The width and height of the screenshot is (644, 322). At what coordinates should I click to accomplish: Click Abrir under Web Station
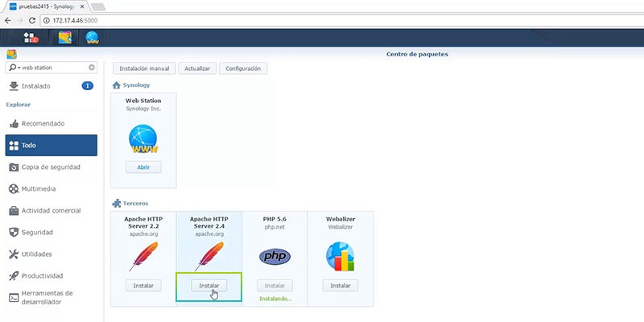(x=143, y=167)
